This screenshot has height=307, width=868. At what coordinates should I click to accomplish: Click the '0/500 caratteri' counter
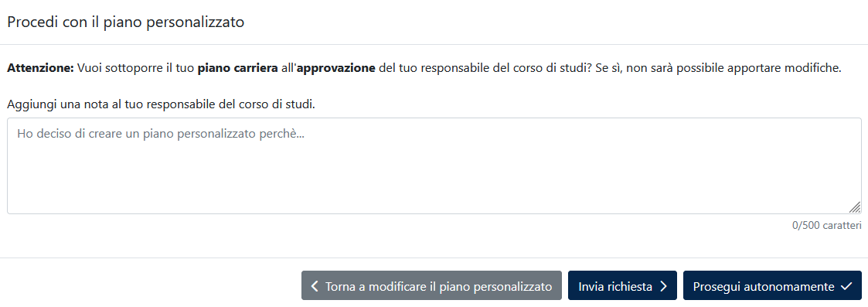826,226
